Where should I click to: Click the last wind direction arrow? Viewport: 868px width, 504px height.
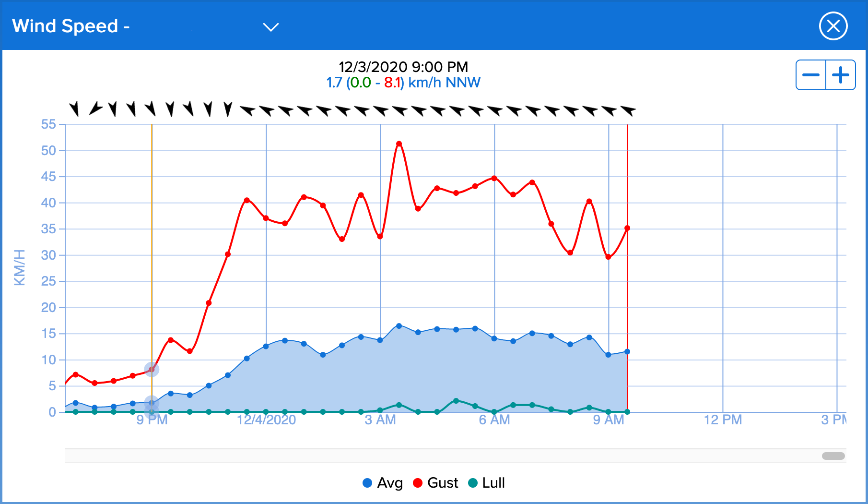628,111
